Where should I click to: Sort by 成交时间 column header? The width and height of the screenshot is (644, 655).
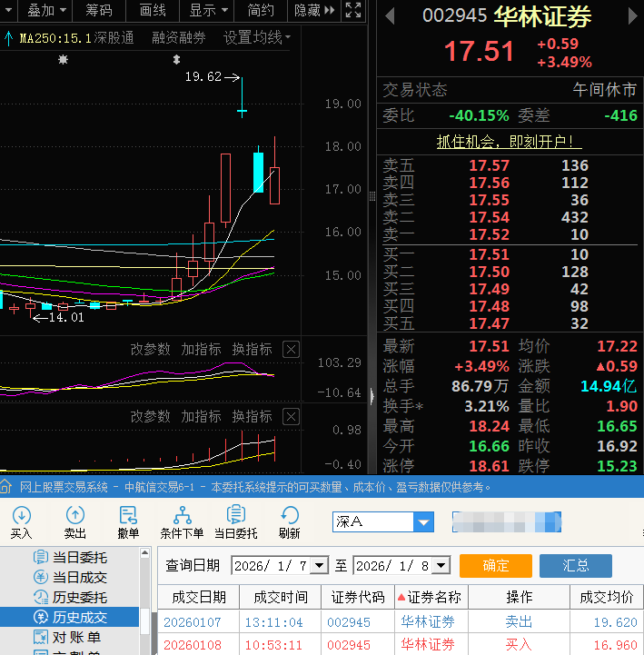tap(281, 597)
